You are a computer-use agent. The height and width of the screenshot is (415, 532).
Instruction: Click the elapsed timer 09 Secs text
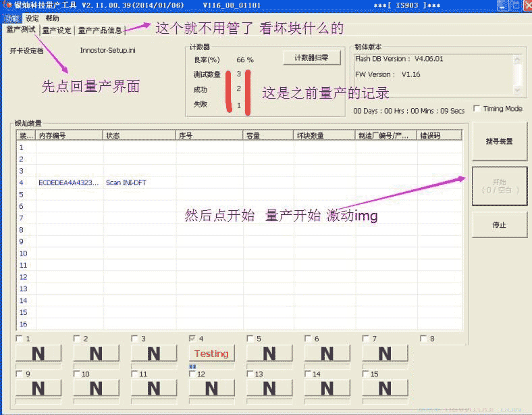pos(452,111)
